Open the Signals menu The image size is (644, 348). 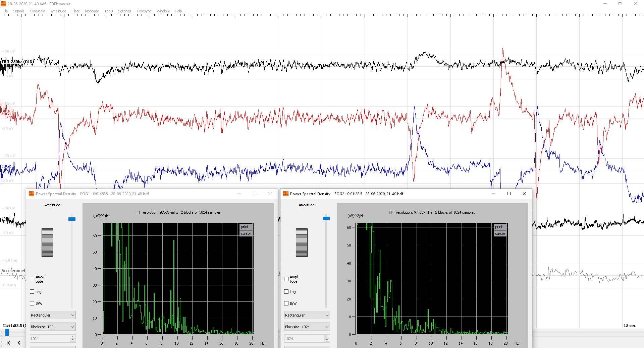click(x=19, y=11)
